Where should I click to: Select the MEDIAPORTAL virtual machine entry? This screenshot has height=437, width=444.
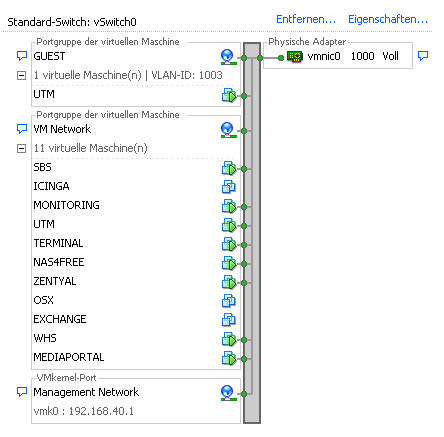69,357
